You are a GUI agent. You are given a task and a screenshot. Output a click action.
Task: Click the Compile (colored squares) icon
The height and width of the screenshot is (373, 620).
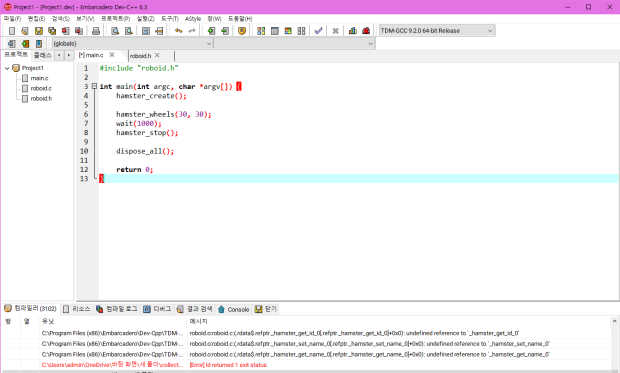click(261, 30)
